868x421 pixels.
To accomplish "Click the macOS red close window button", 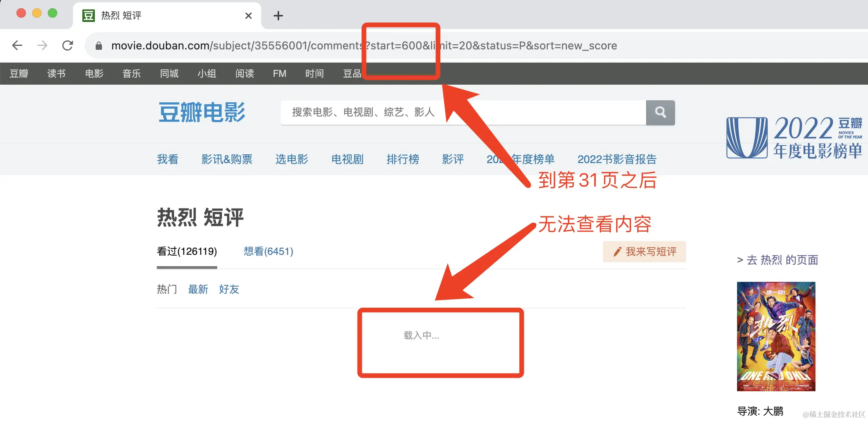I will point(21,13).
